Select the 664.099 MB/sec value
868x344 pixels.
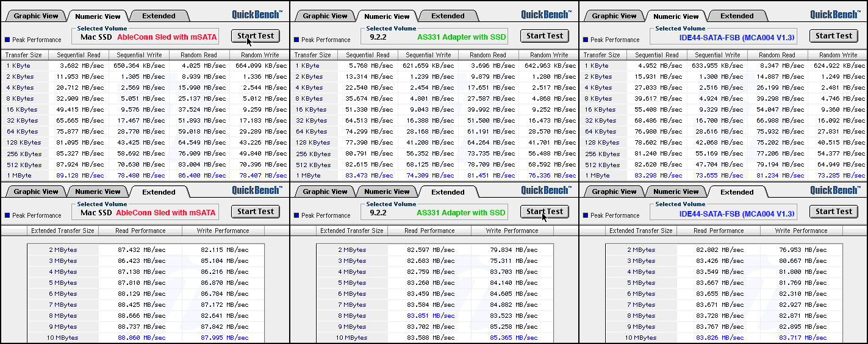point(261,65)
